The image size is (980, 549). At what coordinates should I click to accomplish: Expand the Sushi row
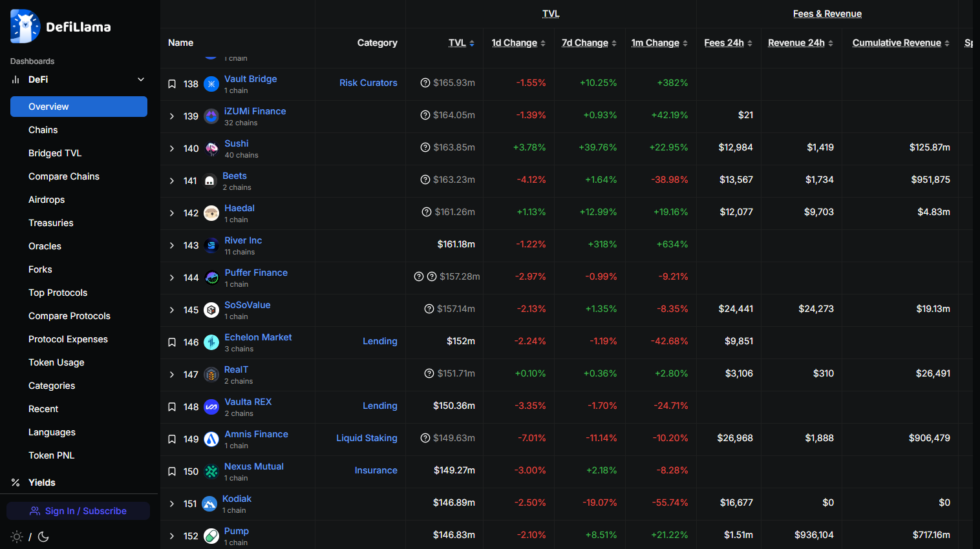click(x=172, y=149)
